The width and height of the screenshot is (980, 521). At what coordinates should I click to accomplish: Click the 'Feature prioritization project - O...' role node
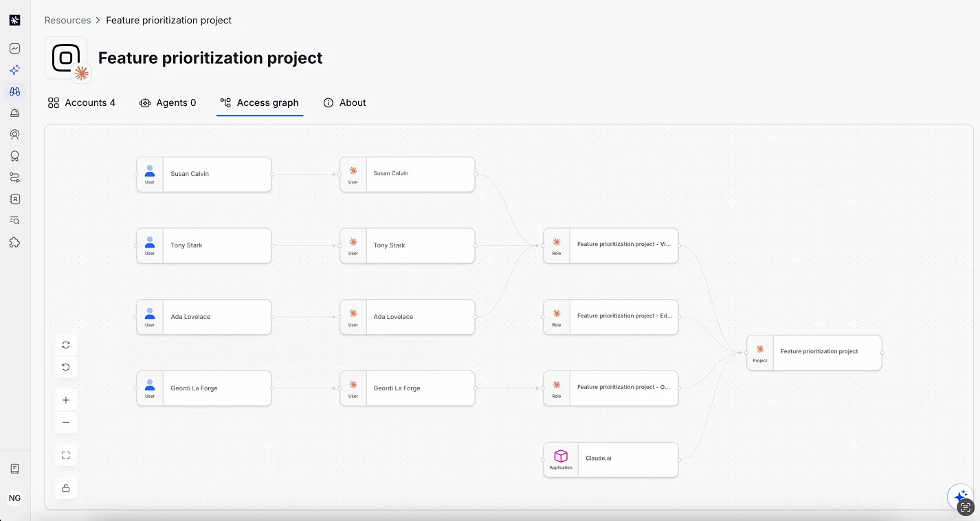pos(611,388)
